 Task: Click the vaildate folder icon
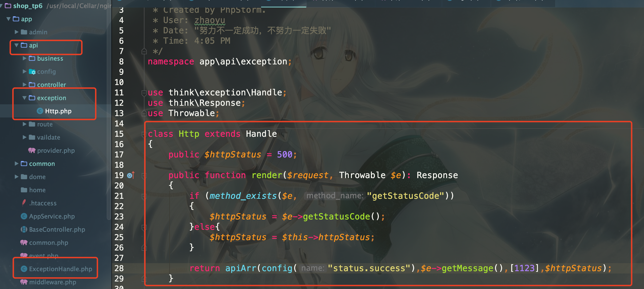tap(32, 137)
